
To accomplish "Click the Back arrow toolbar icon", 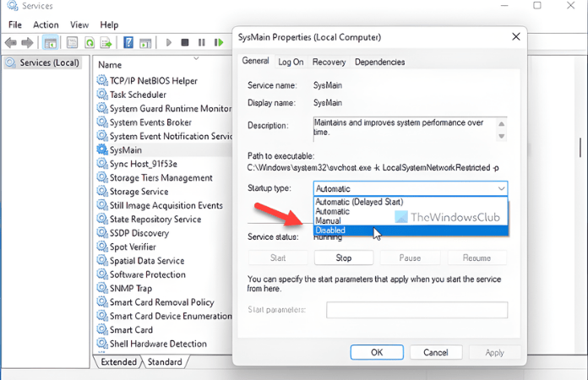I will (x=11, y=42).
